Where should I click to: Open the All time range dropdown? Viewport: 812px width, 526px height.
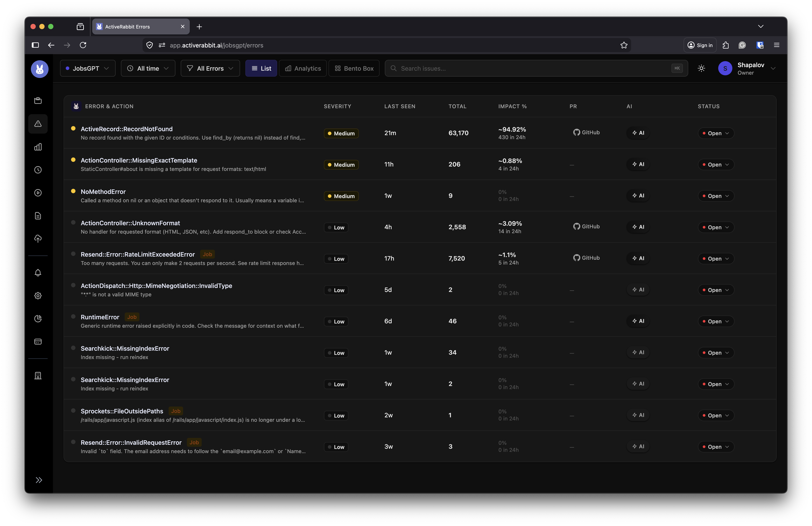148,68
